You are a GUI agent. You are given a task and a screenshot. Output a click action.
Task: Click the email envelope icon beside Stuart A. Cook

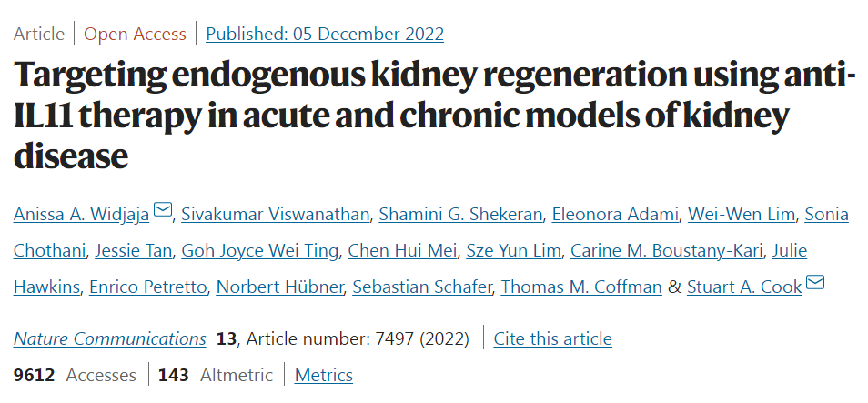click(x=815, y=284)
